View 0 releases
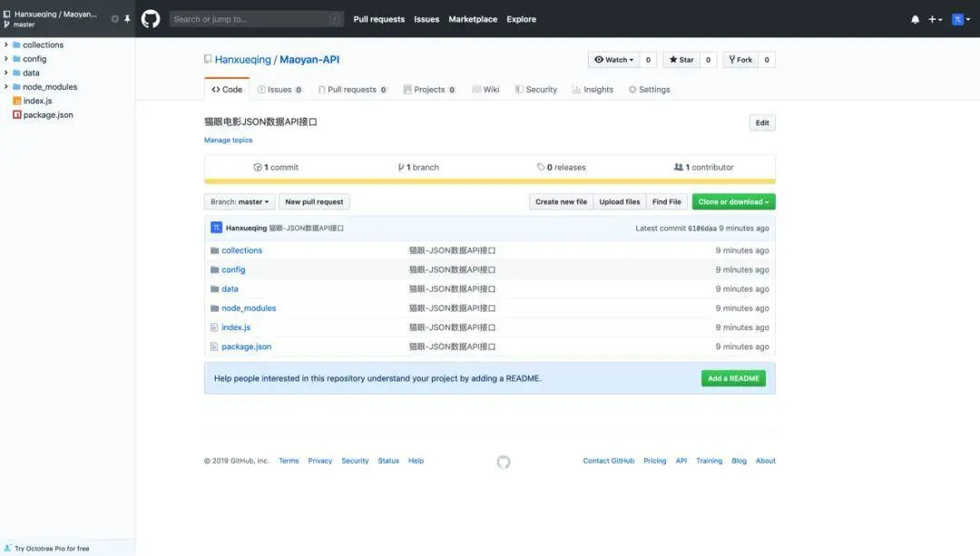This screenshot has height=556, width=980. tap(562, 168)
